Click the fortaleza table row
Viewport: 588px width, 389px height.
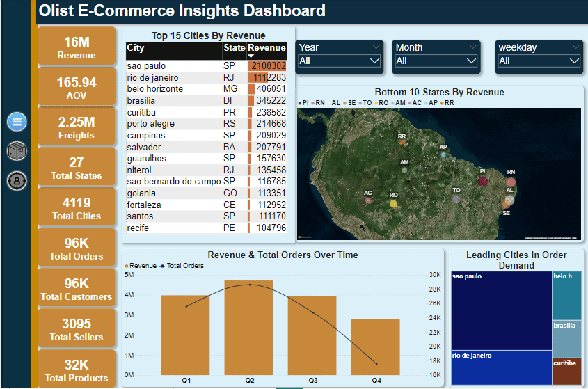click(x=207, y=205)
